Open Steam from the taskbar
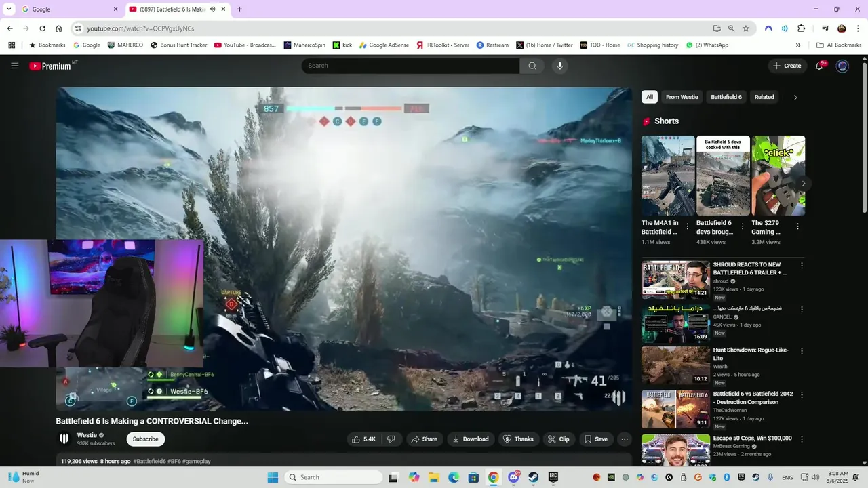Screen dimensions: 868x488 tap(534, 477)
